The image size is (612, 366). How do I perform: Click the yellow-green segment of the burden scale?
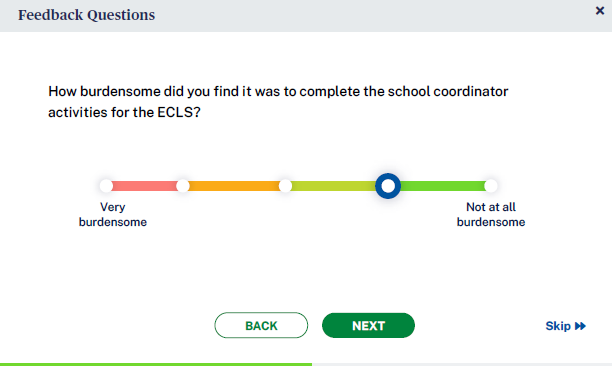click(x=334, y=186)
